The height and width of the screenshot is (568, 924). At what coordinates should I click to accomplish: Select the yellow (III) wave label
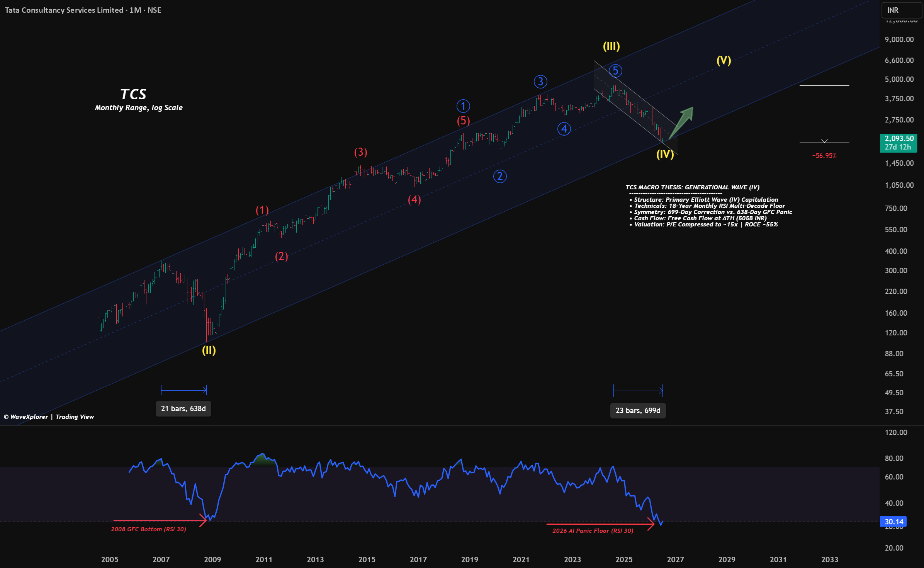pos(611,46)
